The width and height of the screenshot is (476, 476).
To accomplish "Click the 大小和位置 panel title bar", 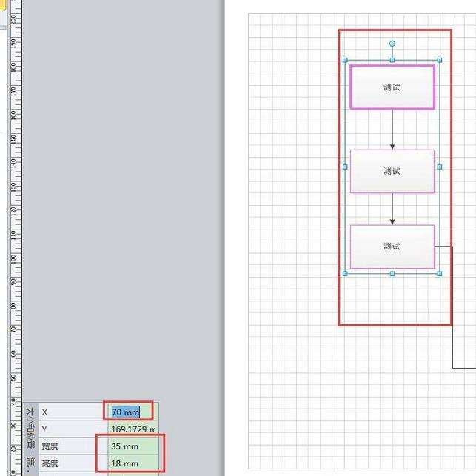I will click(31, 440).
